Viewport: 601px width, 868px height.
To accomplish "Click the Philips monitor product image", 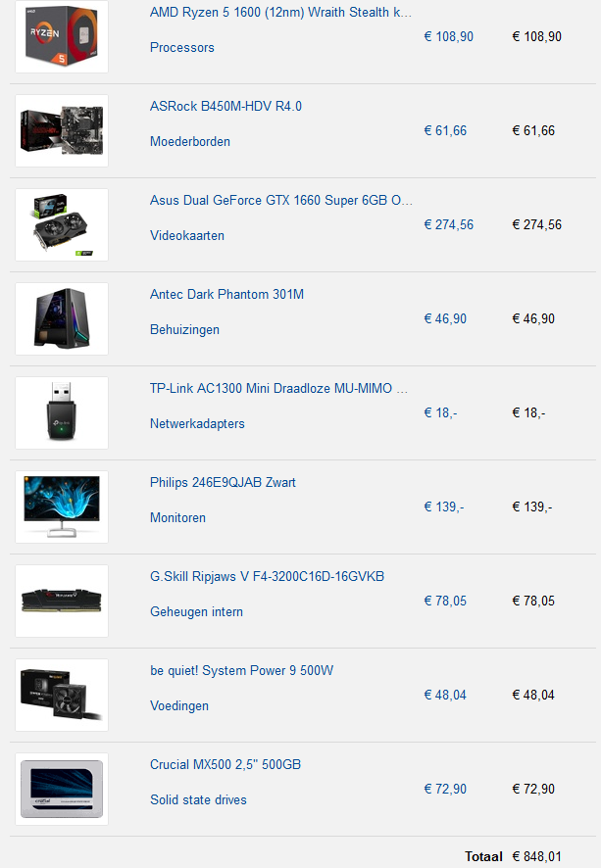I will 62,507.
